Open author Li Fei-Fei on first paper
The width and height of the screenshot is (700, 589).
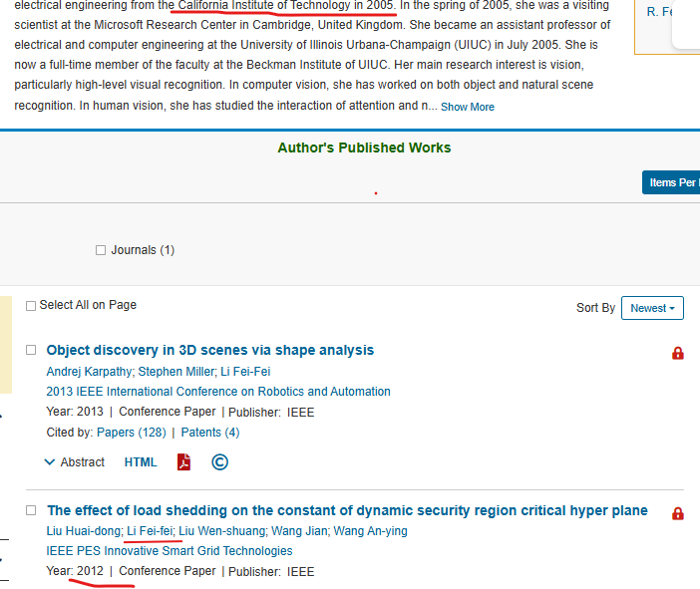(245, 372)
